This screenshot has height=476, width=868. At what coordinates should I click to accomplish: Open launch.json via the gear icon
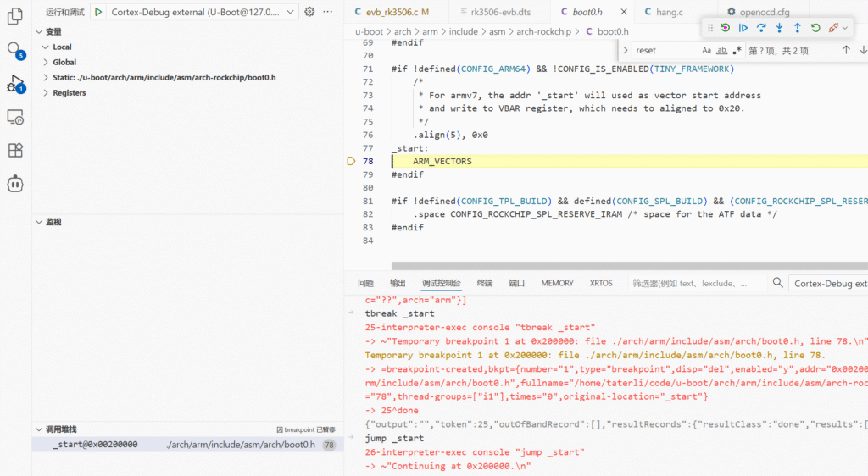pos(309,12)
